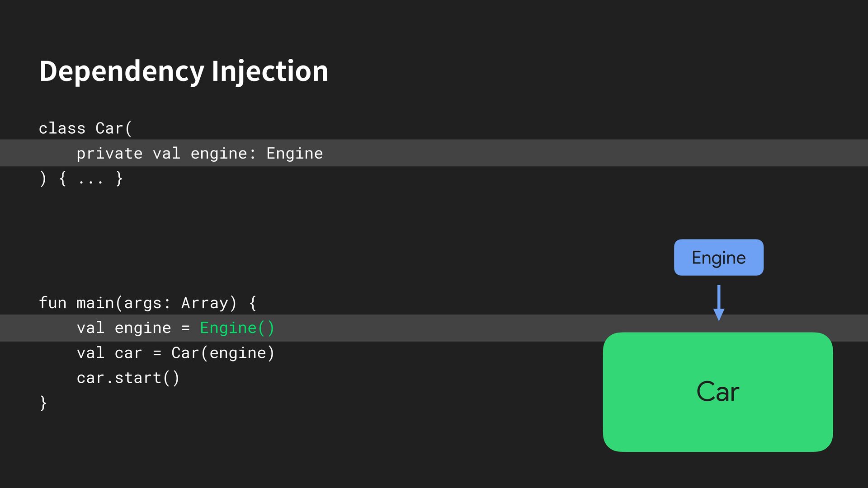This screenshot has height=488, width=868.
Task: Click "main" in the function declaration
Action: (x=95, y=303)
